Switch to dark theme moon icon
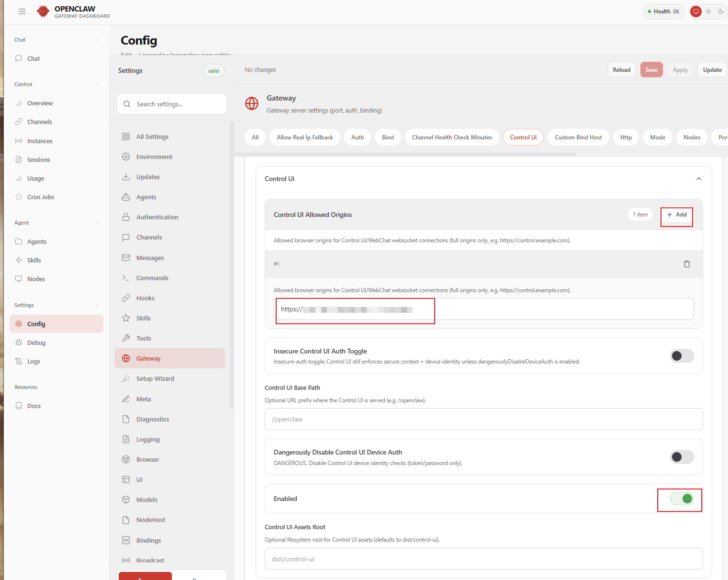Screen dimensions: 728x580 coord(720,11)
